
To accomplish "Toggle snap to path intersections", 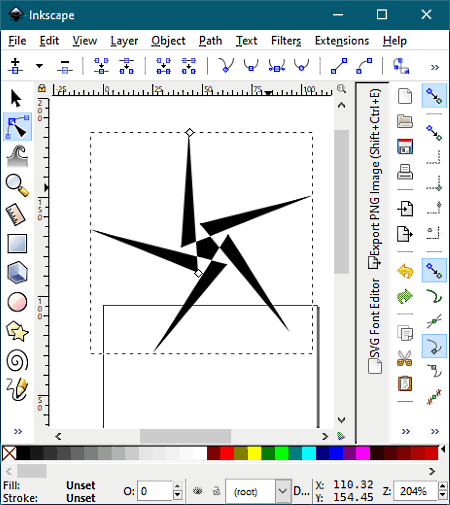I will click(434, 321).
